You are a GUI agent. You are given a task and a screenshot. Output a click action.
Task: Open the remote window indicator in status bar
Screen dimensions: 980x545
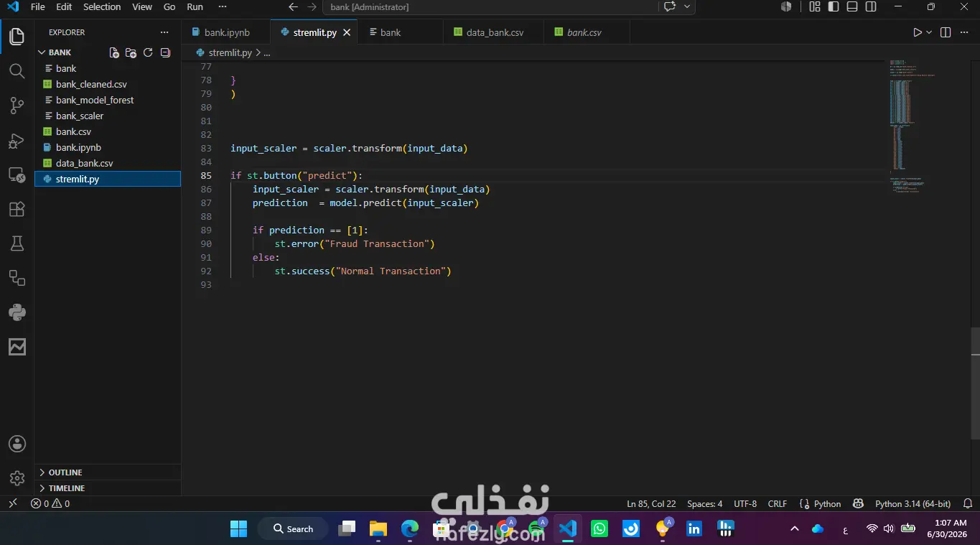click(x=12, y=503)
